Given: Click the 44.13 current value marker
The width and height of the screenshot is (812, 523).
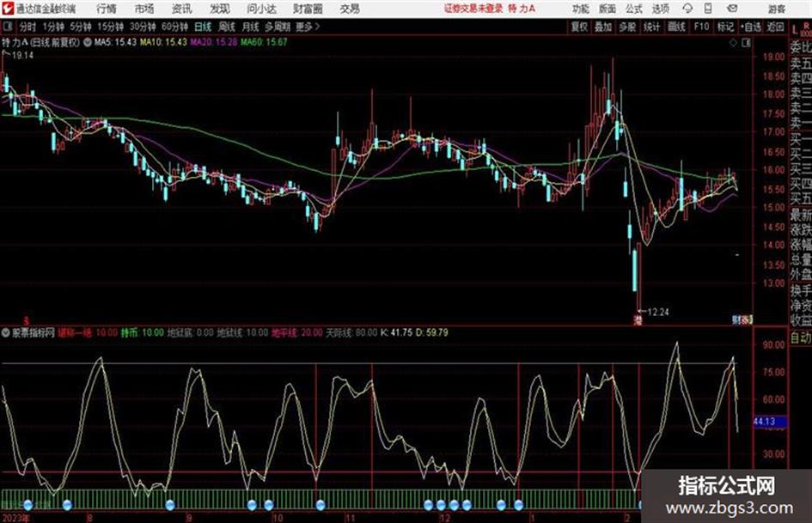Looking at the screenshot, I should pos(770,422).
